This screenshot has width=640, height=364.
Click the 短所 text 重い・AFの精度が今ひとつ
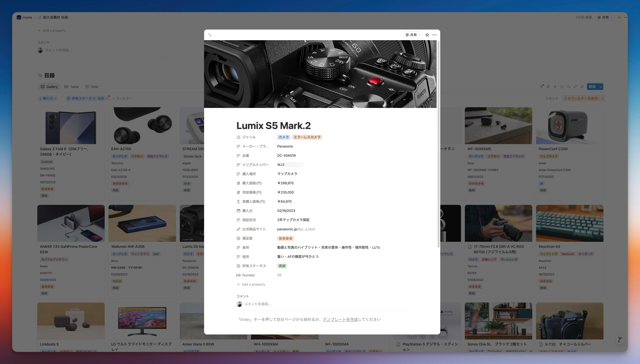click(x=298, y=257)
